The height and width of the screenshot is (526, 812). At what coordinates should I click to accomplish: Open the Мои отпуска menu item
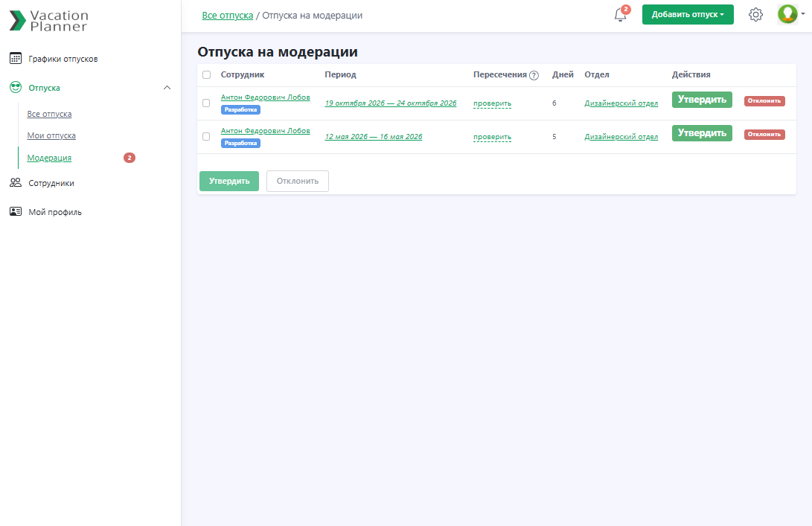tap(52, 135)
